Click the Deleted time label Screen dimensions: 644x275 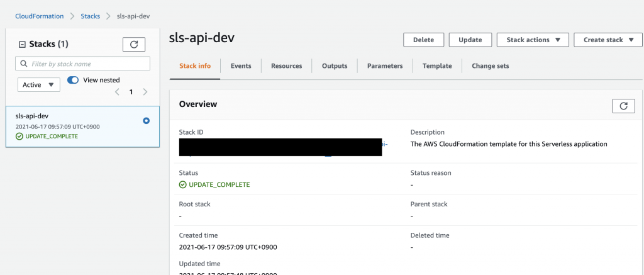pyautogui.click(x=430, y=235)
